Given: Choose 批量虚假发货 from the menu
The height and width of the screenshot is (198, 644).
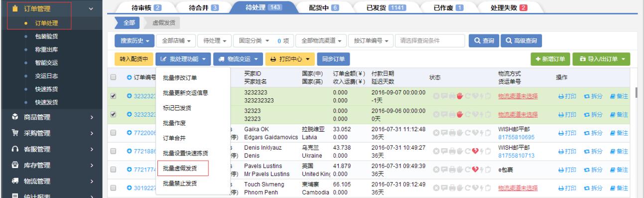Looking at the screenshot, I should pos(180,168).
